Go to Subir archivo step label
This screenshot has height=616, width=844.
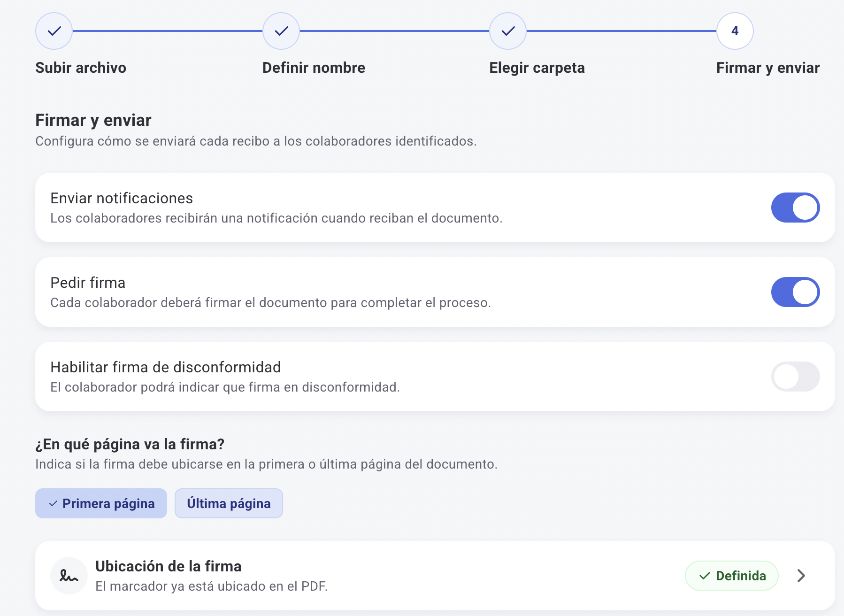(x=81, y=68)
